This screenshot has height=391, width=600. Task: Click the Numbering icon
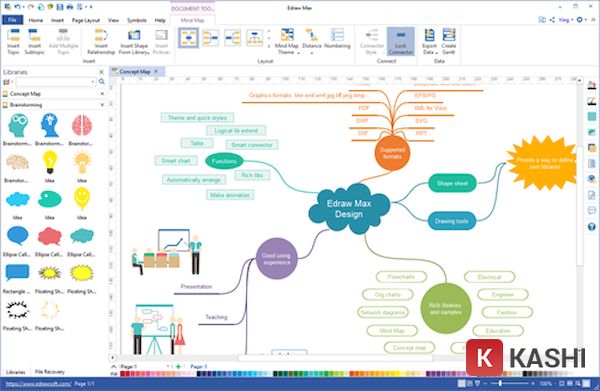[x=337, y=38]
